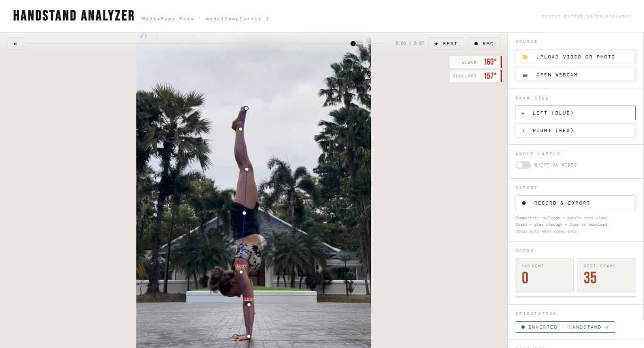Jump to the best frame via BEST
Image resolution: width=644 pixels, height=348 pixels.
pyautogui.click(x=446, y=43)
